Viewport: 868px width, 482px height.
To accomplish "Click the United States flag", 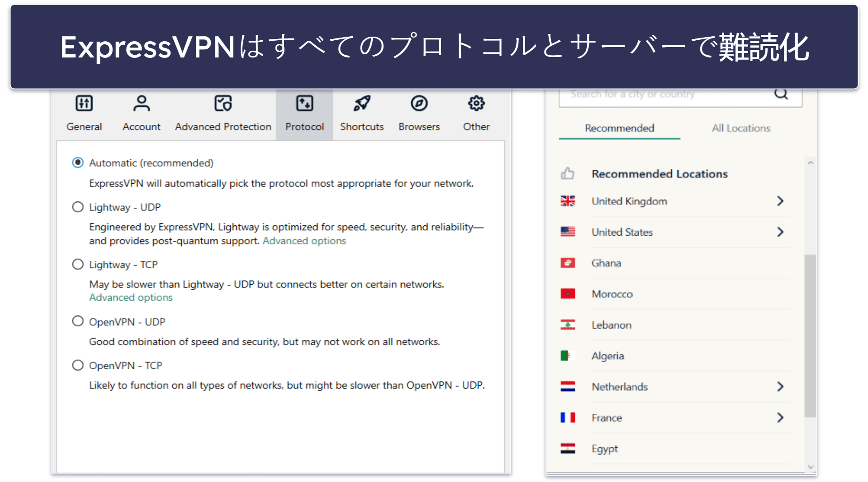I will 568,232.
